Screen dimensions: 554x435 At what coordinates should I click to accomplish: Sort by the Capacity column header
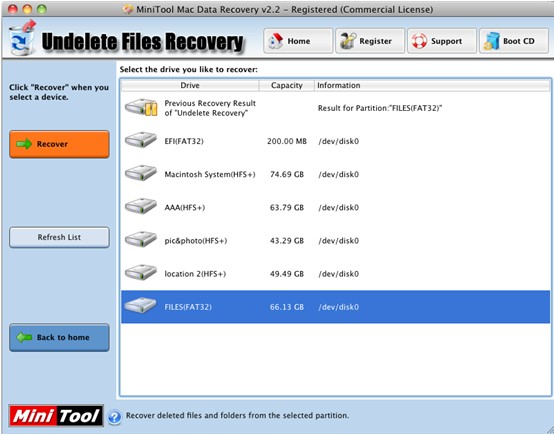pyautogui.click(x=287, y=86)
